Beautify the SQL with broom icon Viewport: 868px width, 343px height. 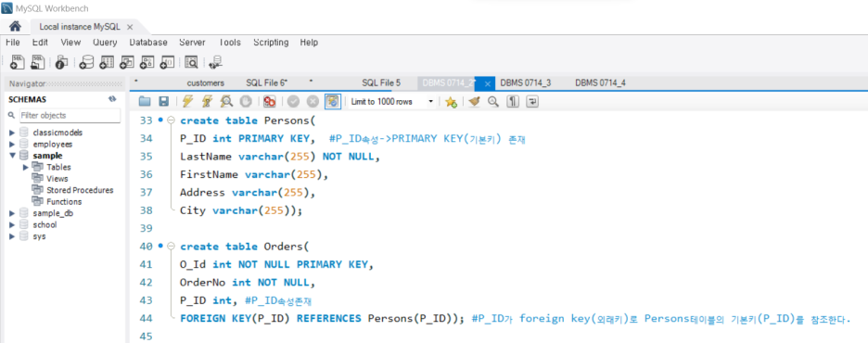[x=474, y=101]
